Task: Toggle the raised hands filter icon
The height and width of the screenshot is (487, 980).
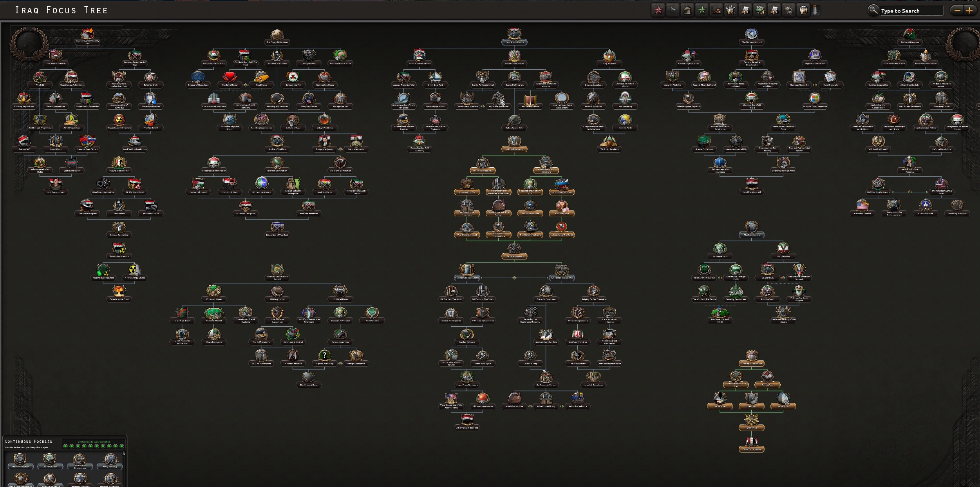Action: coord(730,10)
